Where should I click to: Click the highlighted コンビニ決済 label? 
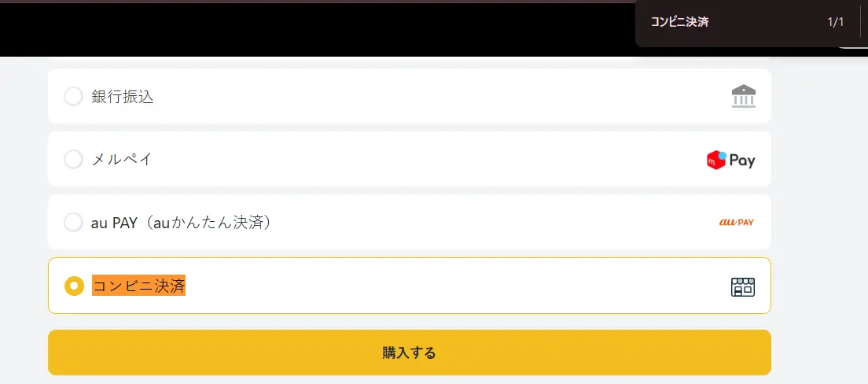click(x=139, y=286)
